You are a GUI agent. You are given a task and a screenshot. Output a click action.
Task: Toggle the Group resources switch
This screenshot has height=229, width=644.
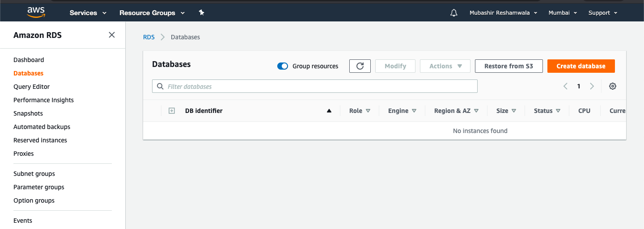(x=283, y=66)
